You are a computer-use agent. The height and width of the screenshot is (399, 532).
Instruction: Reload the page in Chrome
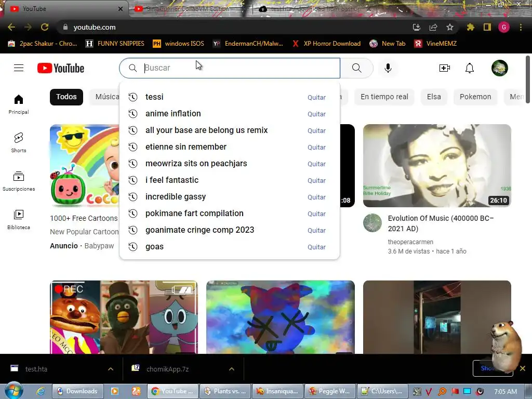pyautogui.click(x=45, y=27)
